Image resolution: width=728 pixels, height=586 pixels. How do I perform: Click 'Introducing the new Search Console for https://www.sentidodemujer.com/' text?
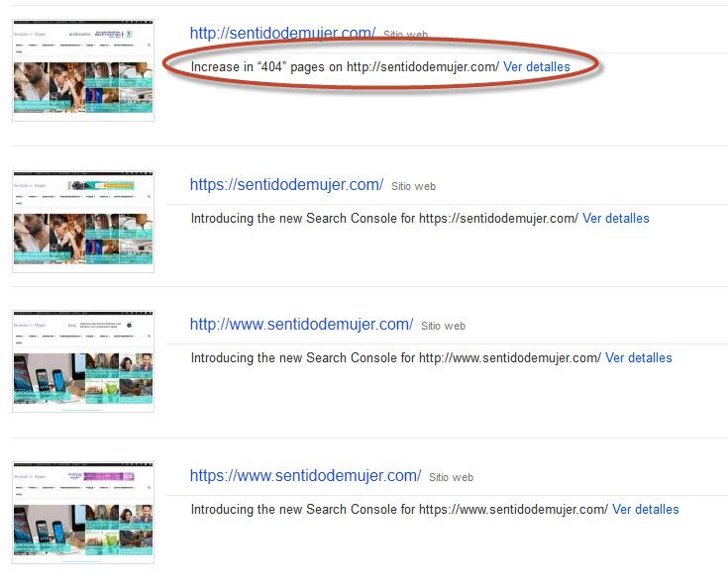pos(399,510)
